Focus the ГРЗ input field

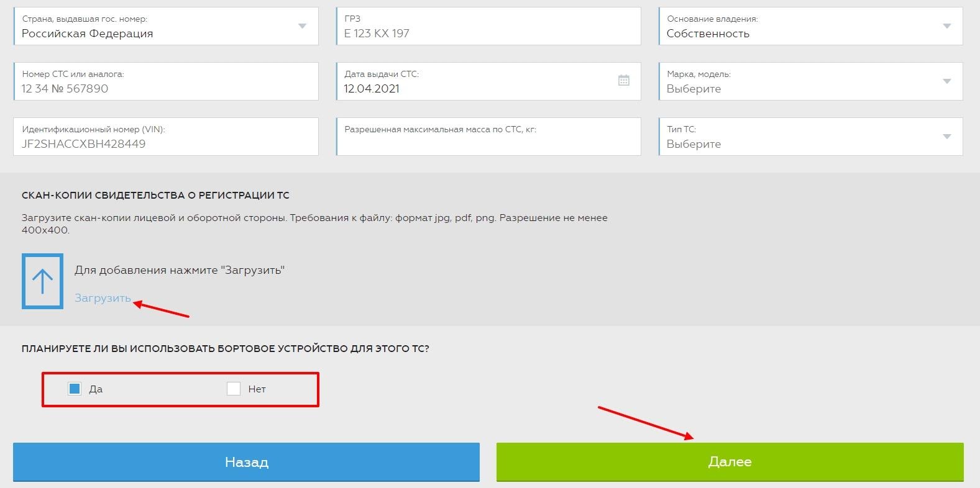pos(488,26)
